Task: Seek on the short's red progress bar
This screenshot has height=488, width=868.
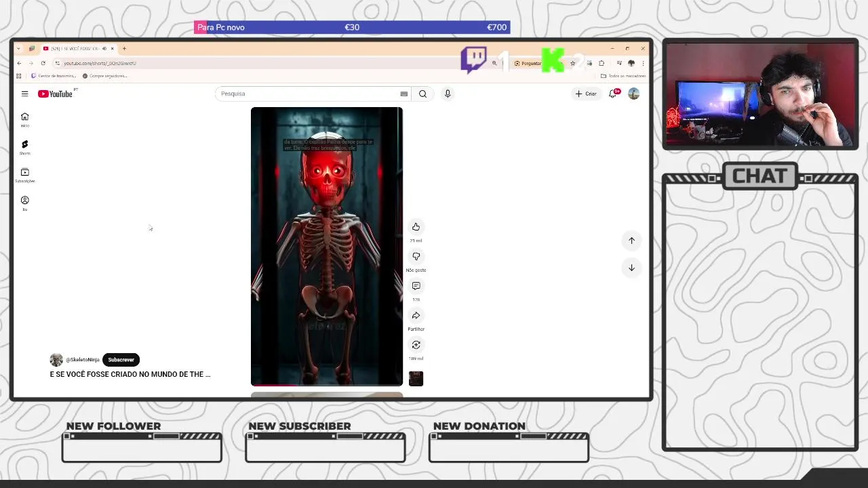Action: pyautogui.click(x=326, y=384)
